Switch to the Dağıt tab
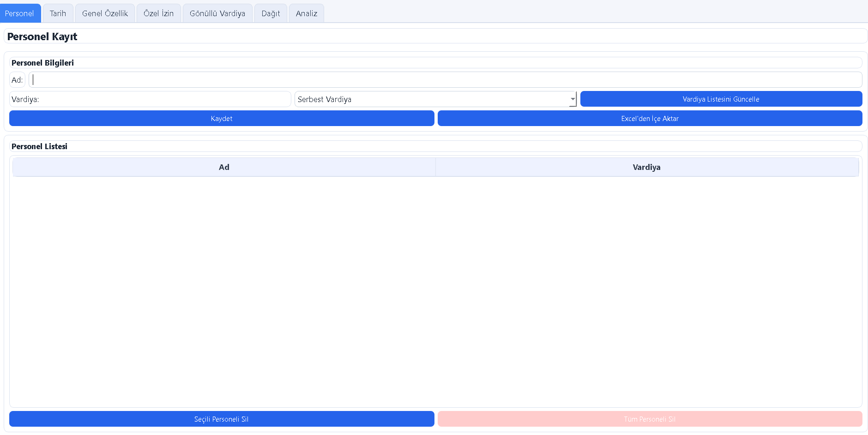 coord(271,13)
